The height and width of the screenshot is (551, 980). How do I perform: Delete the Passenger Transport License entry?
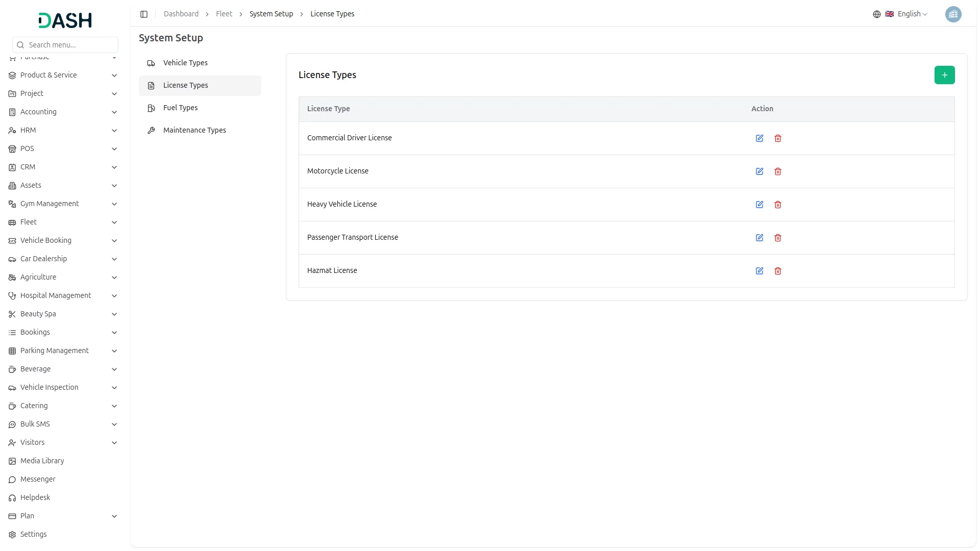point(778,238)
